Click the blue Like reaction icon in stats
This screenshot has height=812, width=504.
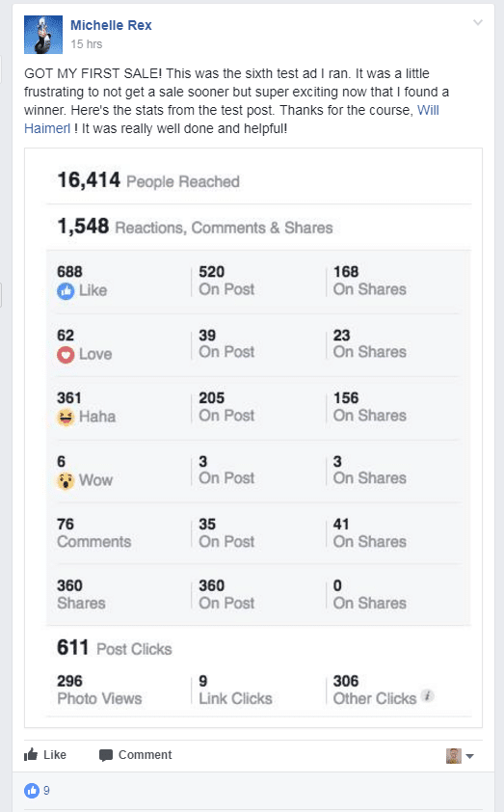66,291
